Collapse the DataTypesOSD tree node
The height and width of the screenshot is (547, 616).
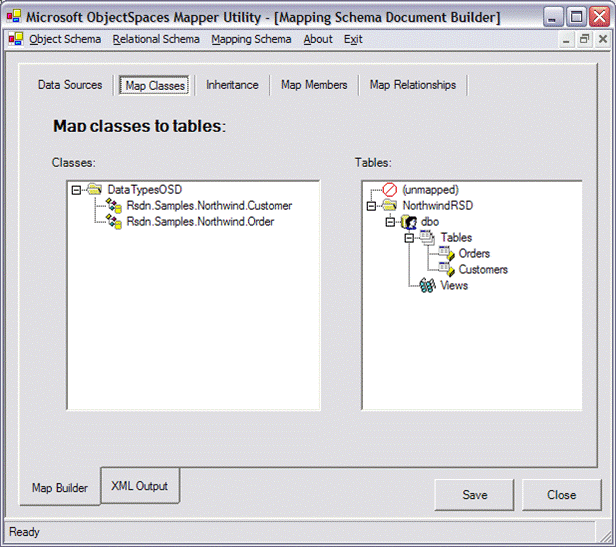(x=77, y=189)
